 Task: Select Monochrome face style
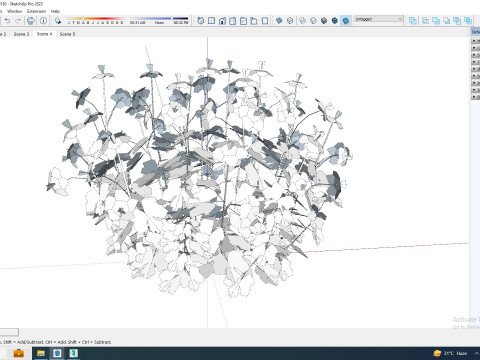(x=346, y=21)
